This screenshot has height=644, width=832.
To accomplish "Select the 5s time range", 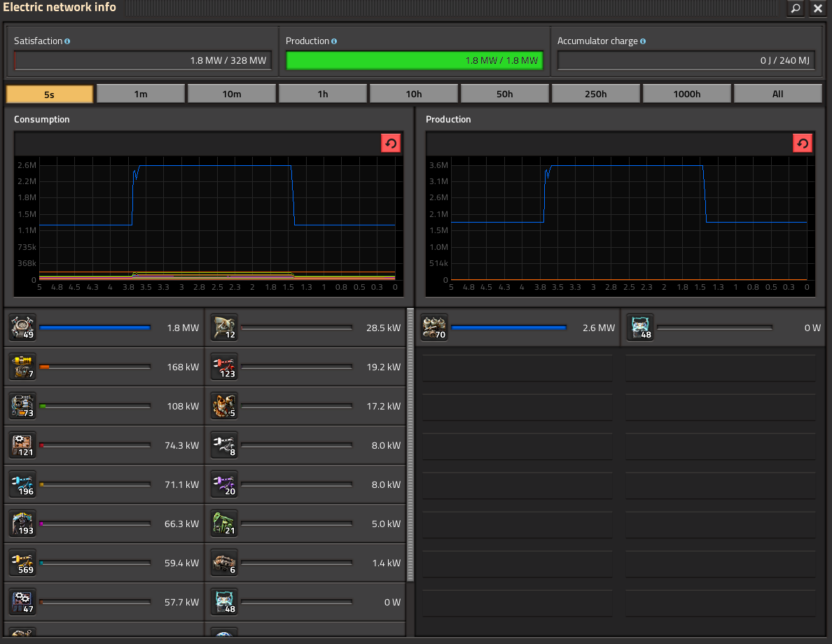I will click(x=49, y=94).
